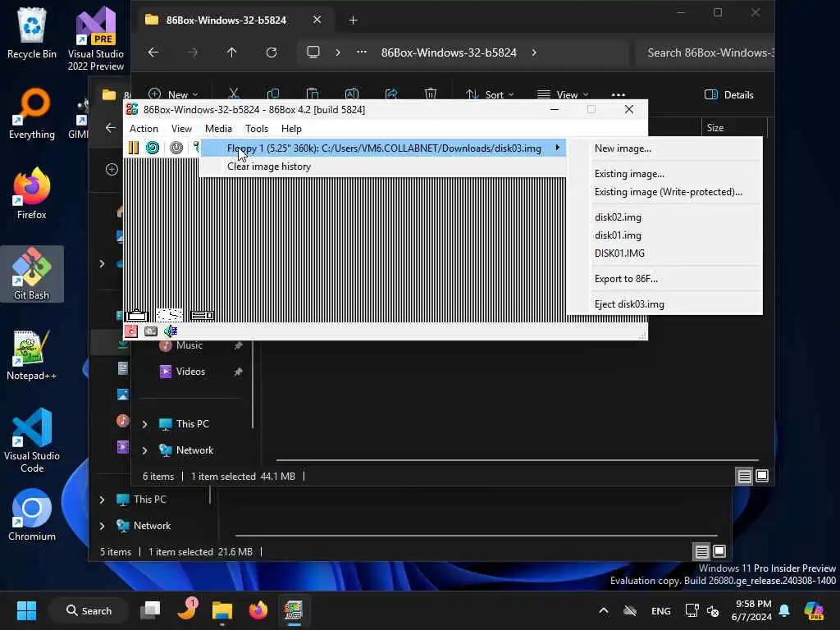The width and height of the screenshot is (840, 630).
Task: Open the Tools menu in 86Box
Action: 257,129
